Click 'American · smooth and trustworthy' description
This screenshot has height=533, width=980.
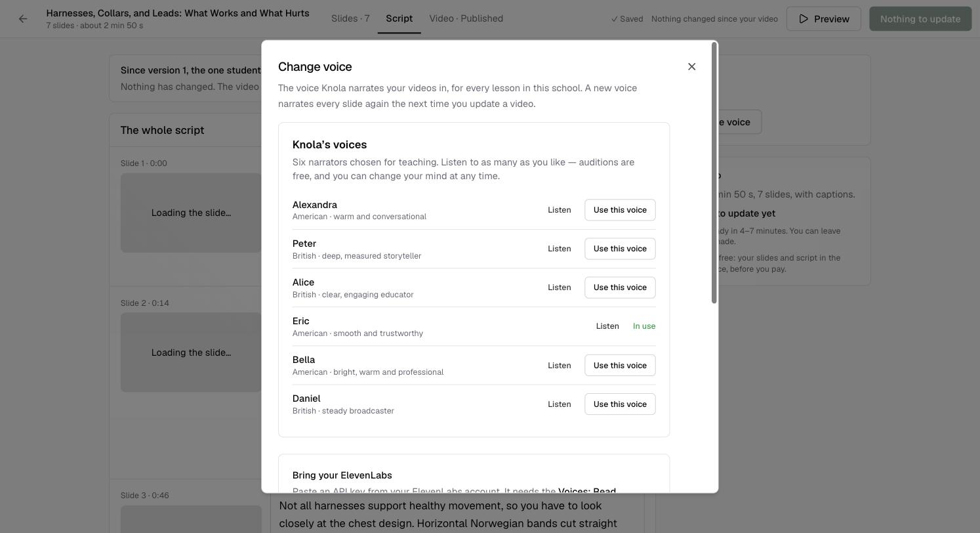tap(357, 333)
